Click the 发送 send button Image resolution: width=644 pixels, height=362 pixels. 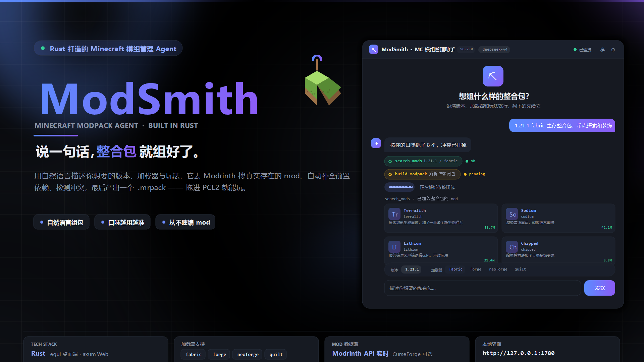600,288
